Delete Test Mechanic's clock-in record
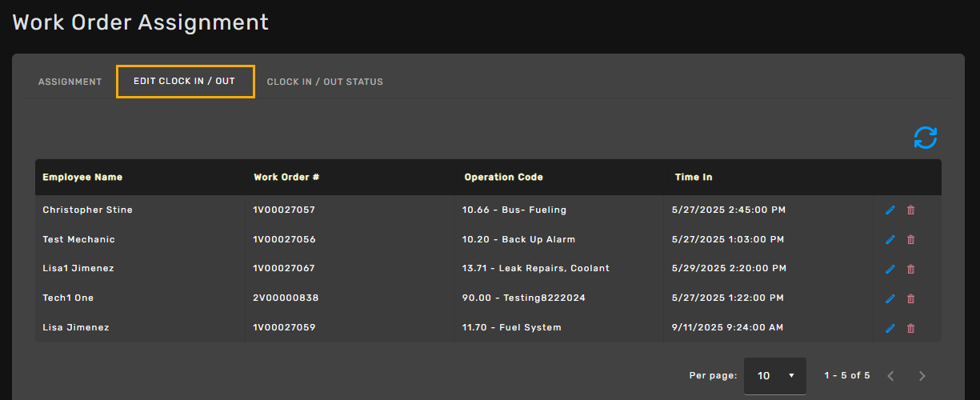The image size is (980, 400). pos(910,239)
